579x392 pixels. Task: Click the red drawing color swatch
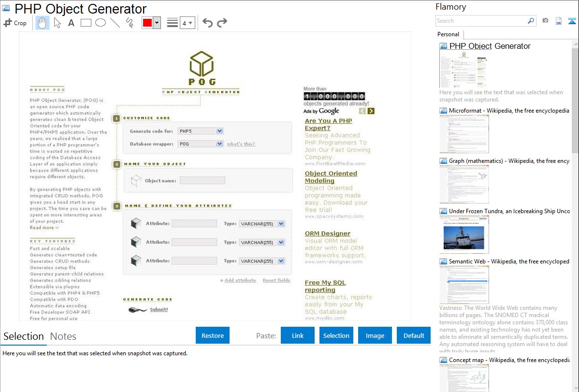(x=147, y=23)
